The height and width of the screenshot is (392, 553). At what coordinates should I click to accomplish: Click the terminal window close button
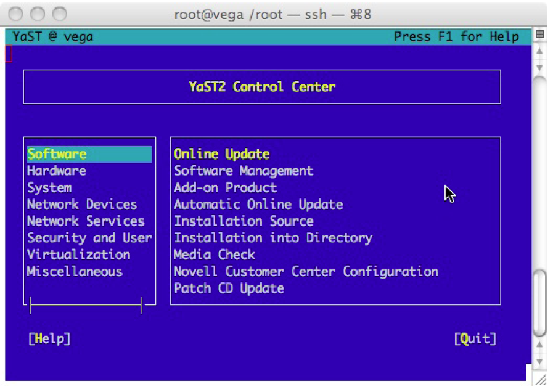[x=16, y=14]
